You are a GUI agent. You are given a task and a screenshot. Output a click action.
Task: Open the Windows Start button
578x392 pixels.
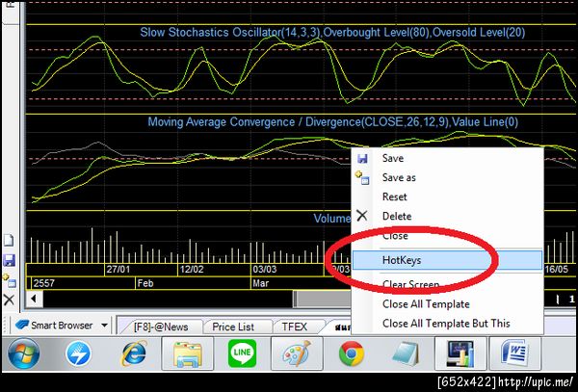(x=23, y=353)
